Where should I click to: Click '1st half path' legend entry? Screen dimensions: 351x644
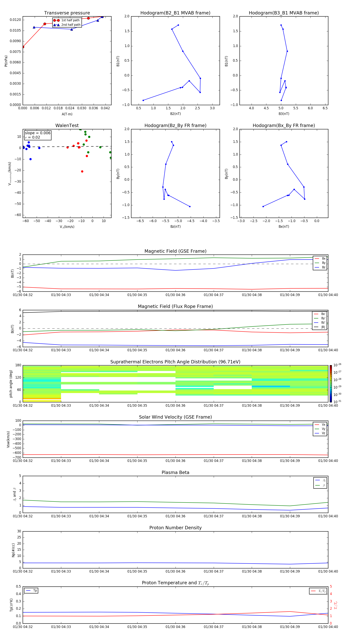(67, 20)
